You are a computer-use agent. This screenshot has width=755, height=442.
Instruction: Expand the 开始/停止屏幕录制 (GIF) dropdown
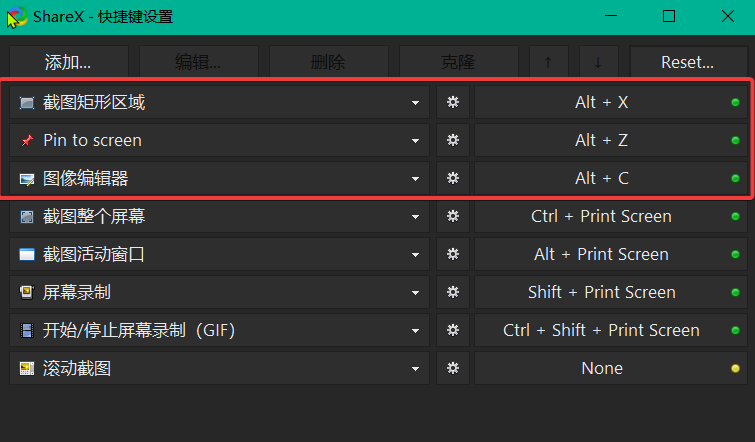pos(415,331)
